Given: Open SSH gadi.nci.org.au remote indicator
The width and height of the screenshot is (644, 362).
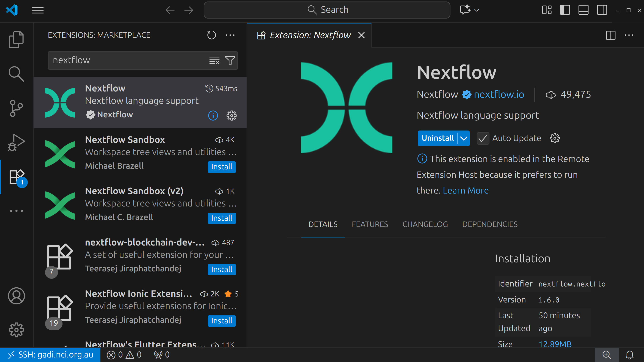Looking at the screenshot, I should click(50, 355).
